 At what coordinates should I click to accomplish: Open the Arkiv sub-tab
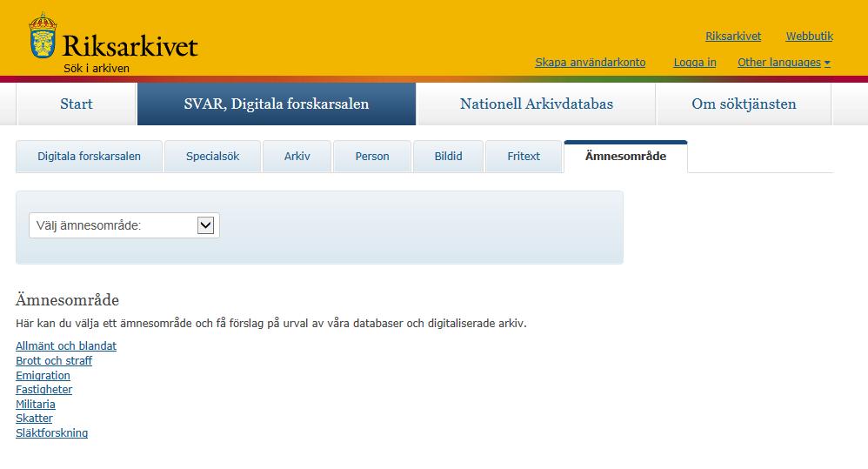pos(297,157)
